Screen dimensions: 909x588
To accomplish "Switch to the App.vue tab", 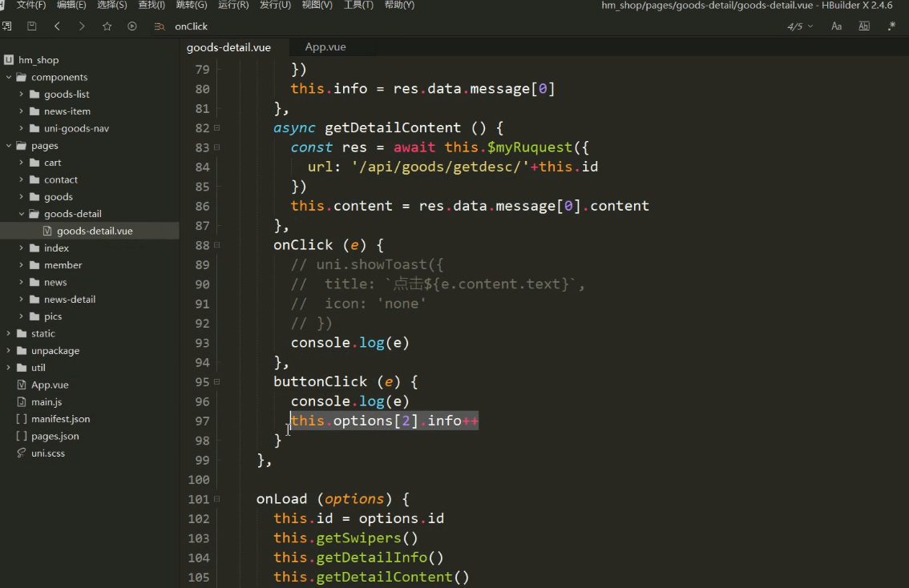I will coord(325,47).
